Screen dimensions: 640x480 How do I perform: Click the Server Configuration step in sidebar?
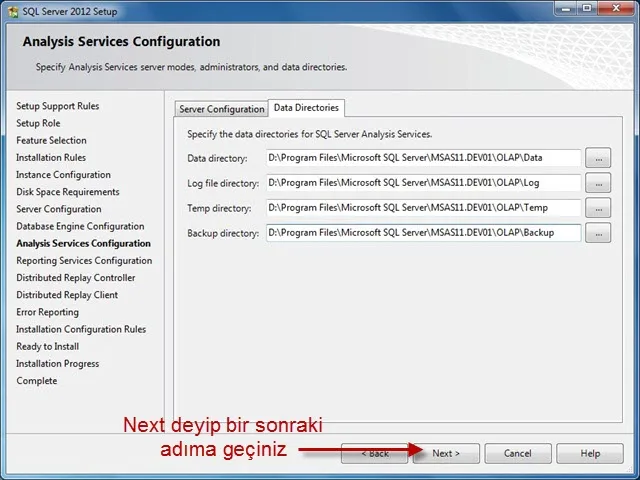point(59,209)
